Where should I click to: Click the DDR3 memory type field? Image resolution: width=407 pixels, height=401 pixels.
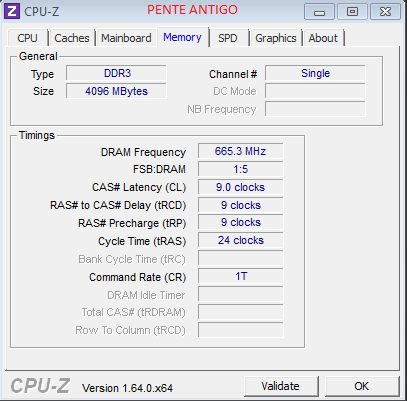coord(116,73)
